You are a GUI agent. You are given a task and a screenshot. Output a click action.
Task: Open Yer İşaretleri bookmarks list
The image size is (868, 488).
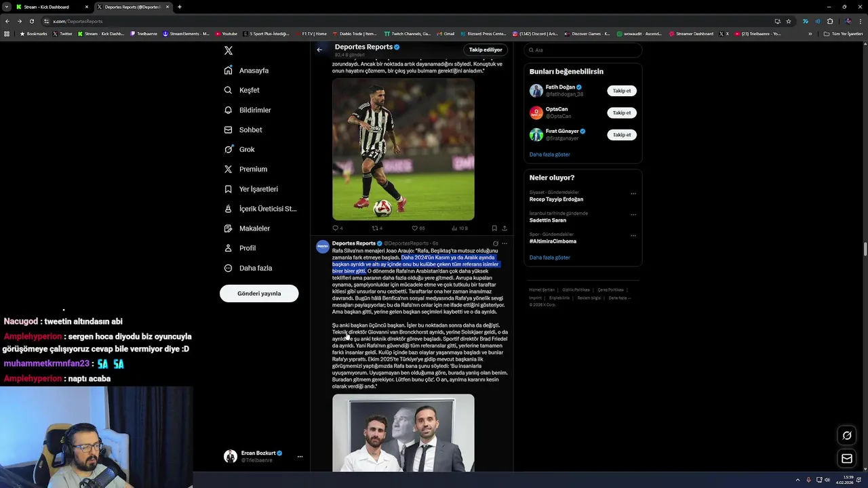point(251,189)
